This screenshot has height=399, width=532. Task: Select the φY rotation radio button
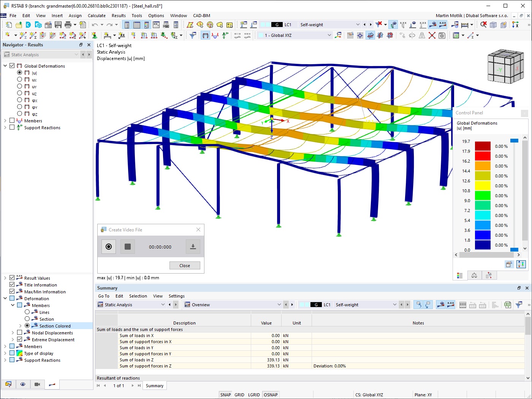coord(20,107)
